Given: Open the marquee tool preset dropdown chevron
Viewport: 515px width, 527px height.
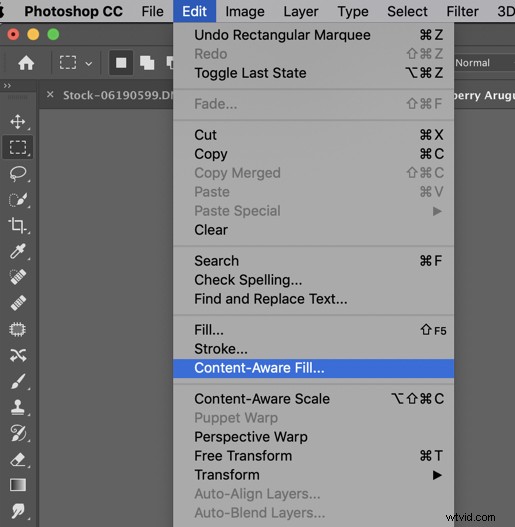Looking at the screenshot, I should [88, 64].
